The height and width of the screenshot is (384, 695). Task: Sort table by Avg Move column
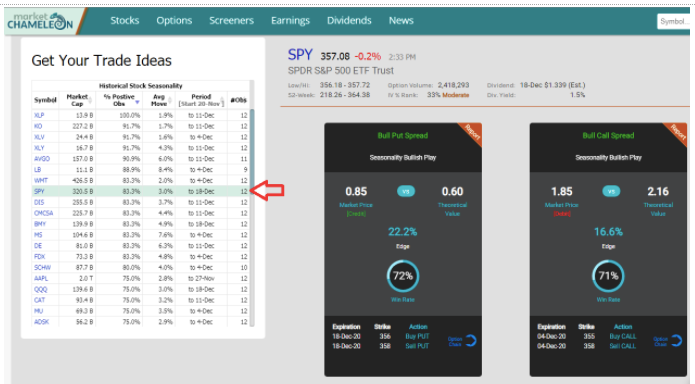159,100
